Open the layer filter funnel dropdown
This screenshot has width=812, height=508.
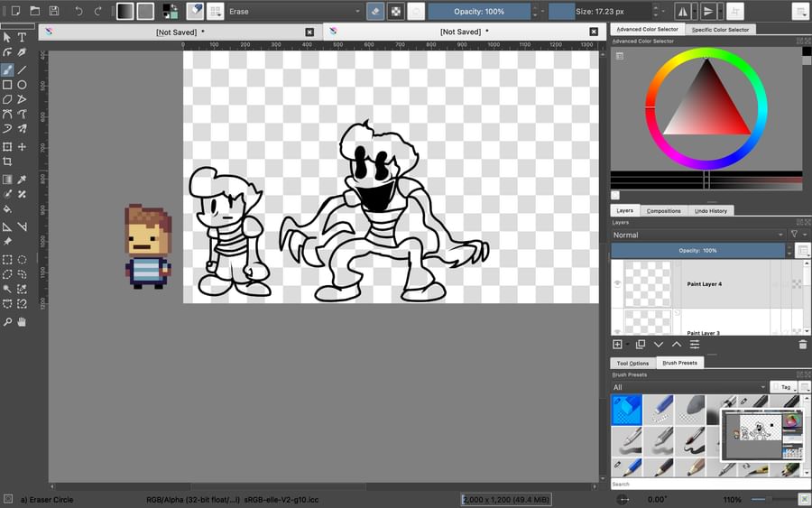[798, 235]
